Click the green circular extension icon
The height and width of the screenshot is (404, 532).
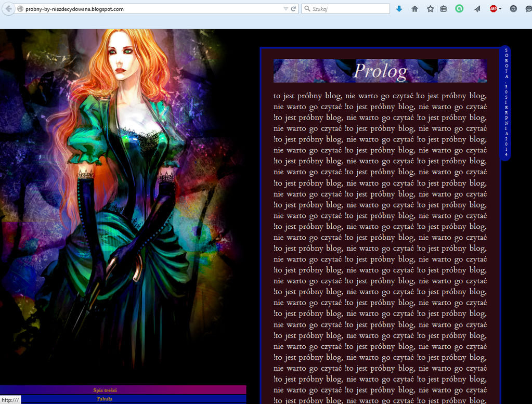tap(459, 9)
